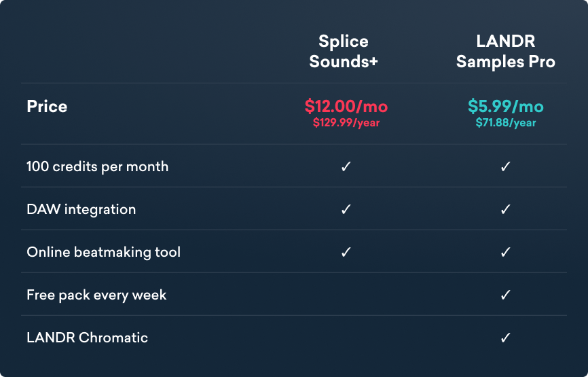Viewport: 588px width, 377px height.
Task: Select the DAW integration feature label
Action: (81, 209)
